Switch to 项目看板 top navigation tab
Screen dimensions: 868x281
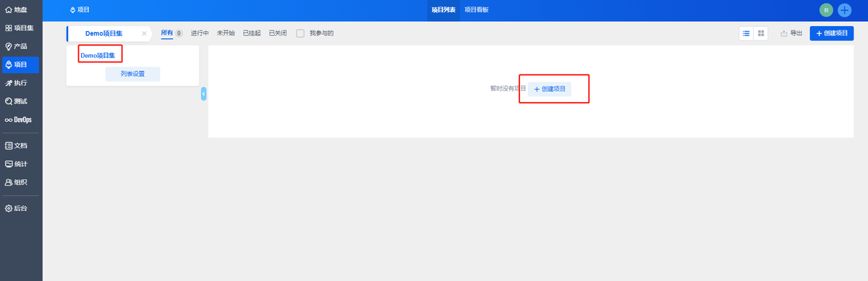[x=477, y=10]
